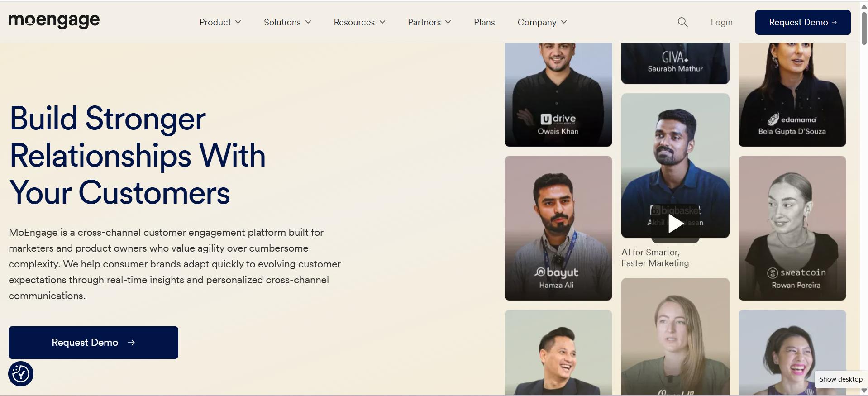
Task: Open the GIVA Saurabh Mathur card
Action: point(675,63)
